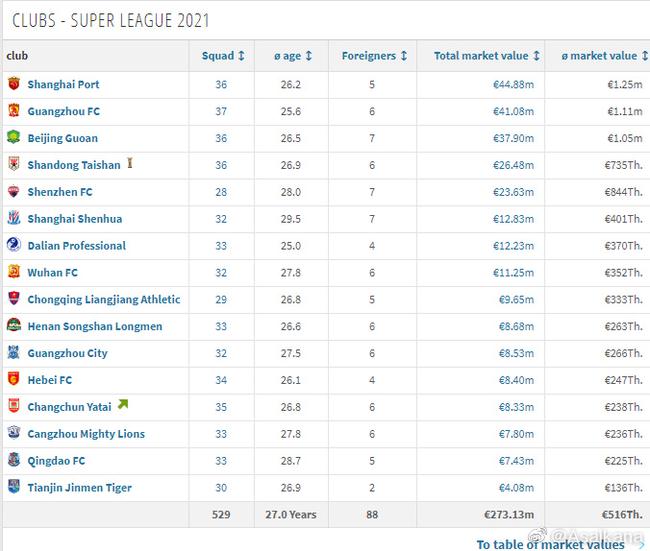Click the Shanghai Shenhua club crest
Viewport: 650px width, 551px height.
point(14,218)
